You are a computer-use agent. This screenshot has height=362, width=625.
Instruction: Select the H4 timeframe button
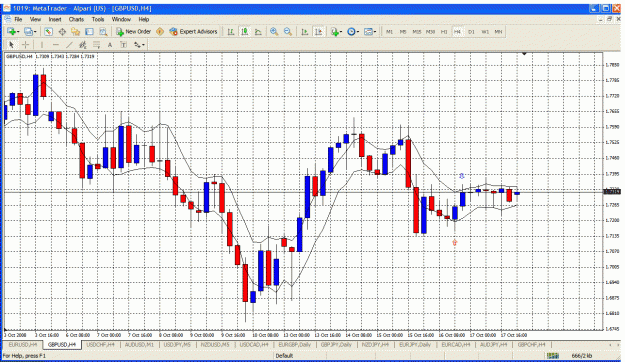tap(457, 32)
